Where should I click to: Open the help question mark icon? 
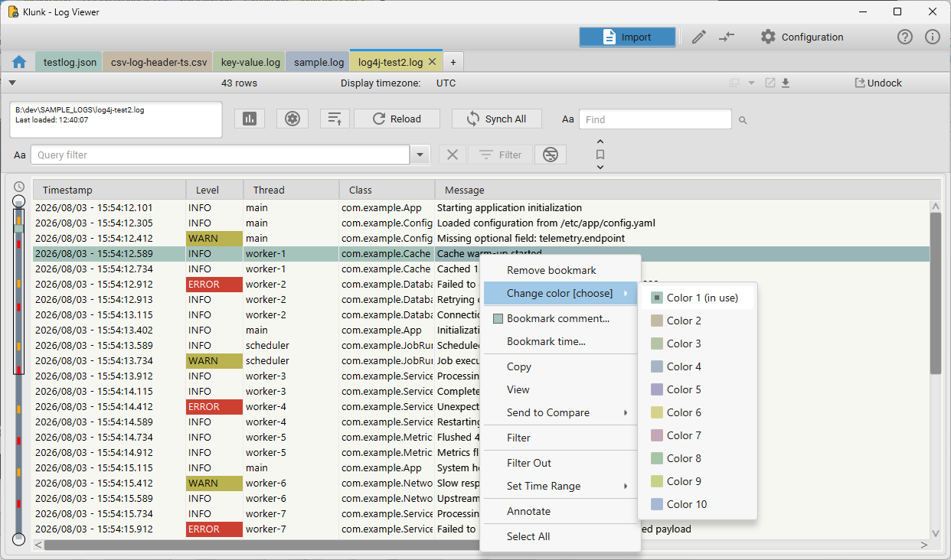click(x=905, y=37)
